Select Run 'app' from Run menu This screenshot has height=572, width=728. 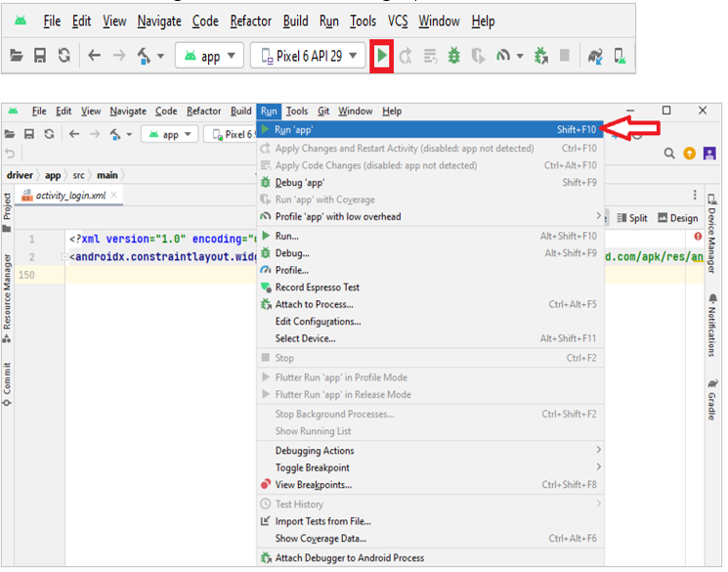pyautogui.click(x=430, y=130)
